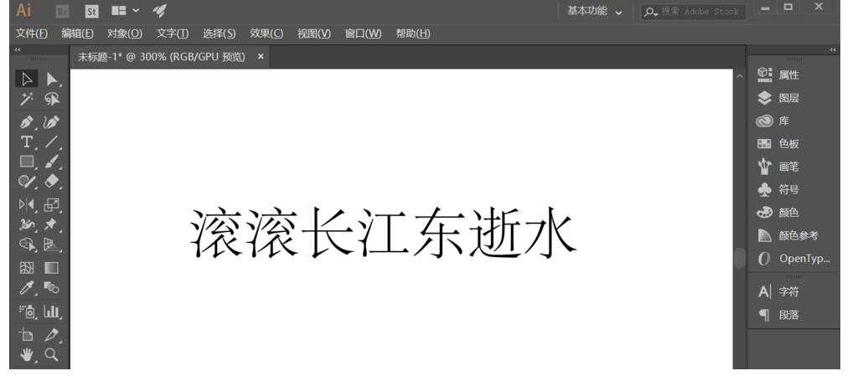Select the Lasso tool
The height and width of the screenshot is (376, 868).
[52, 100]
